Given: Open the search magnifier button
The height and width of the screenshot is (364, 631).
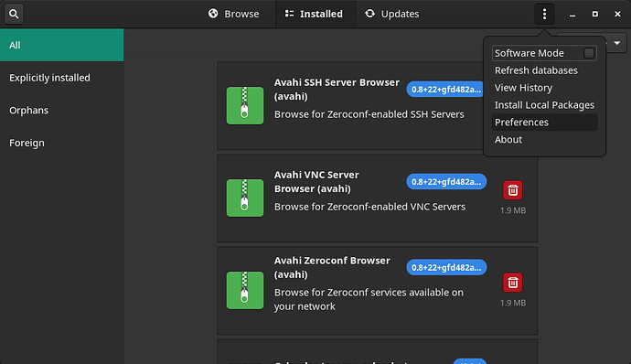Looking at the screenshot, I should [14, 14].
